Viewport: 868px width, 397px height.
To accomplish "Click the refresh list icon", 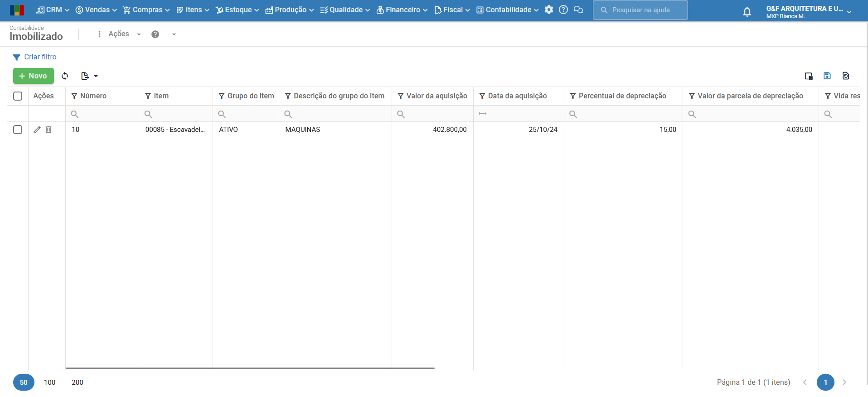I will (x=65, y=76).
